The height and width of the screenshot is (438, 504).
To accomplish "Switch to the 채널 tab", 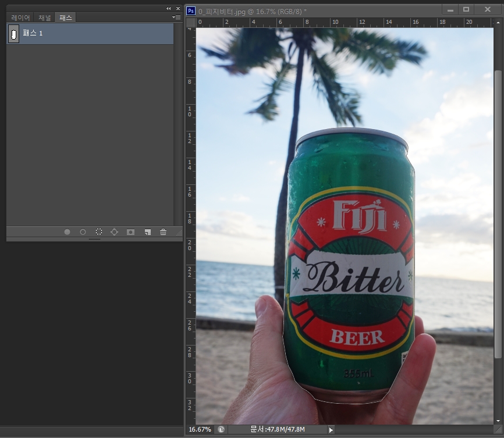I will pos(45,17).
